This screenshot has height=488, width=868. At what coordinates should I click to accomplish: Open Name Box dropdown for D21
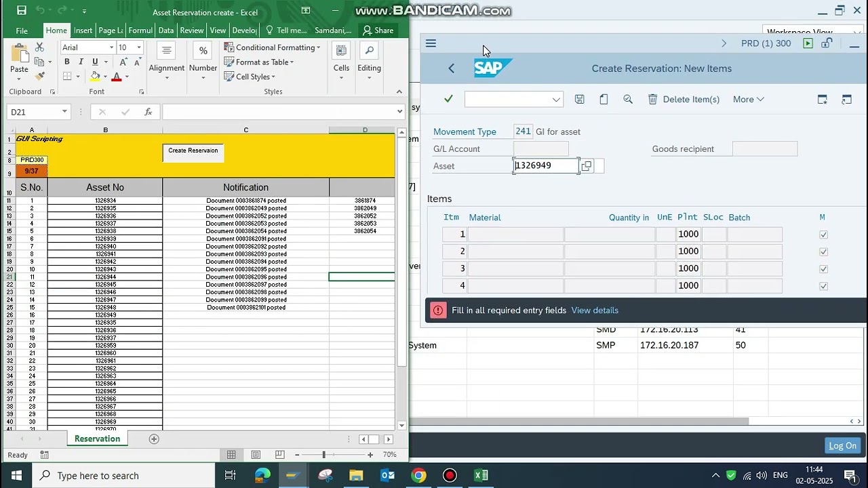pos(64,112)
